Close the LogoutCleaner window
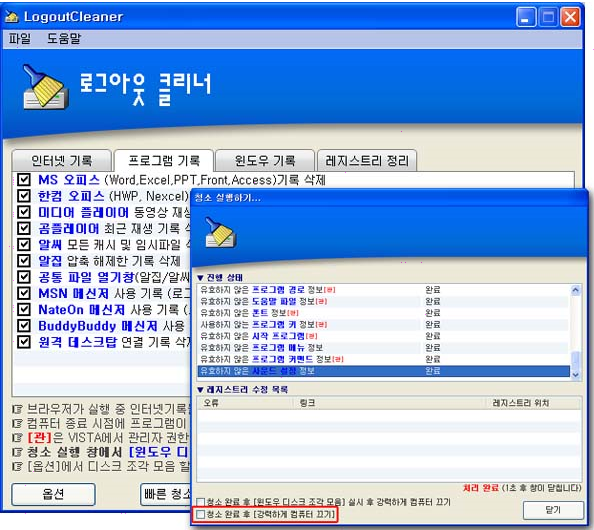 pos(571,17)
